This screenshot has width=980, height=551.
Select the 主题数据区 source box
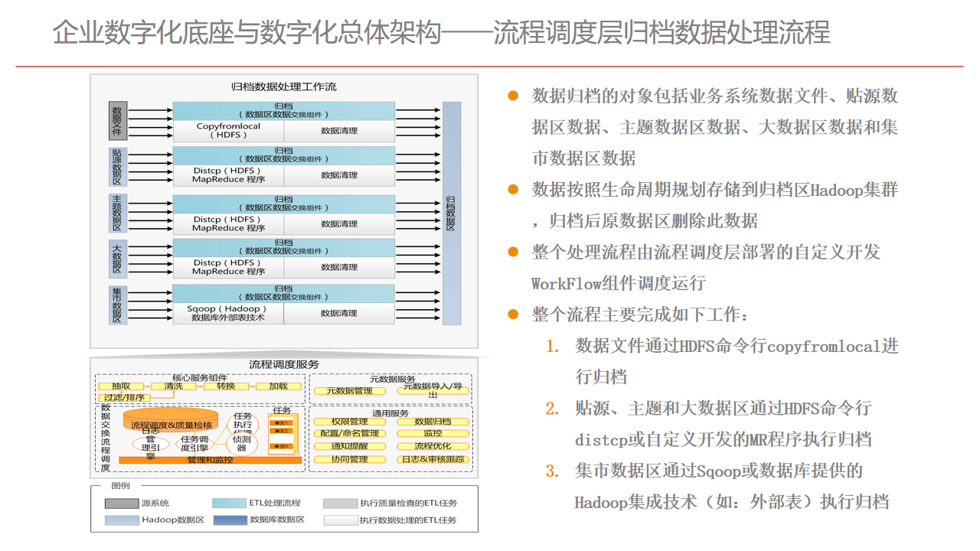tap(117, 214)
